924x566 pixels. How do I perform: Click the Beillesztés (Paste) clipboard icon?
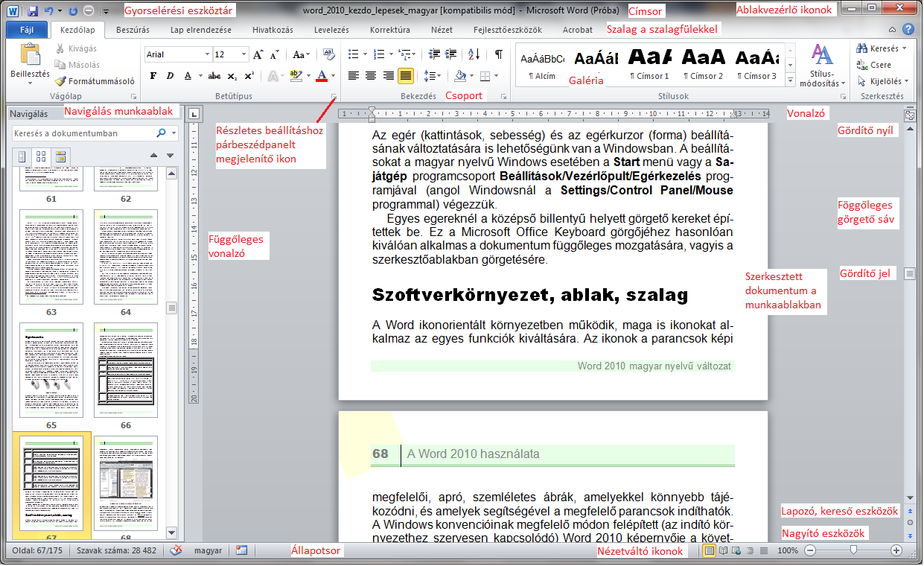30,55
